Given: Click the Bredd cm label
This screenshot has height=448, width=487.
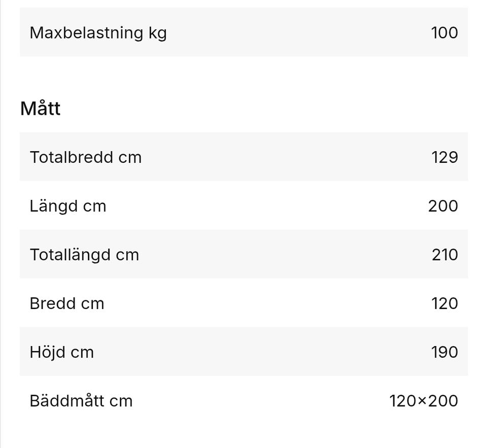Looking at the screenshot, I should click(x=67, y=303).
